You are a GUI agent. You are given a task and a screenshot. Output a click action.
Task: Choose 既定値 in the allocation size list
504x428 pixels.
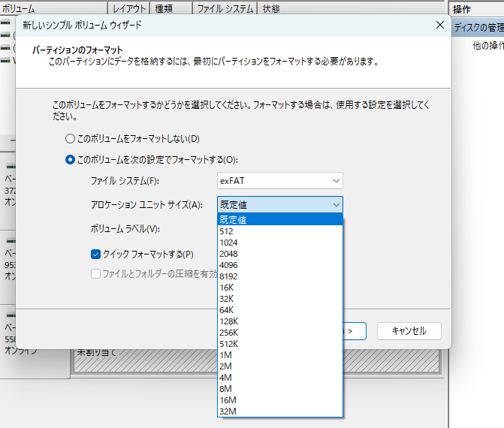[280, 220]
